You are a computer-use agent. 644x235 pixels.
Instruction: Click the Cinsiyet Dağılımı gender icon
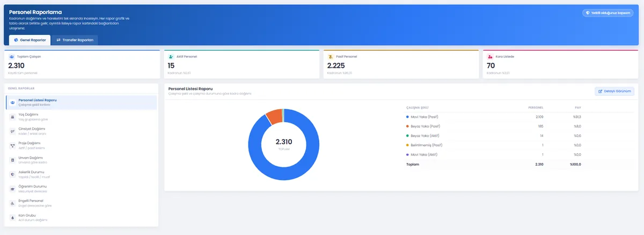coord(12,131)
